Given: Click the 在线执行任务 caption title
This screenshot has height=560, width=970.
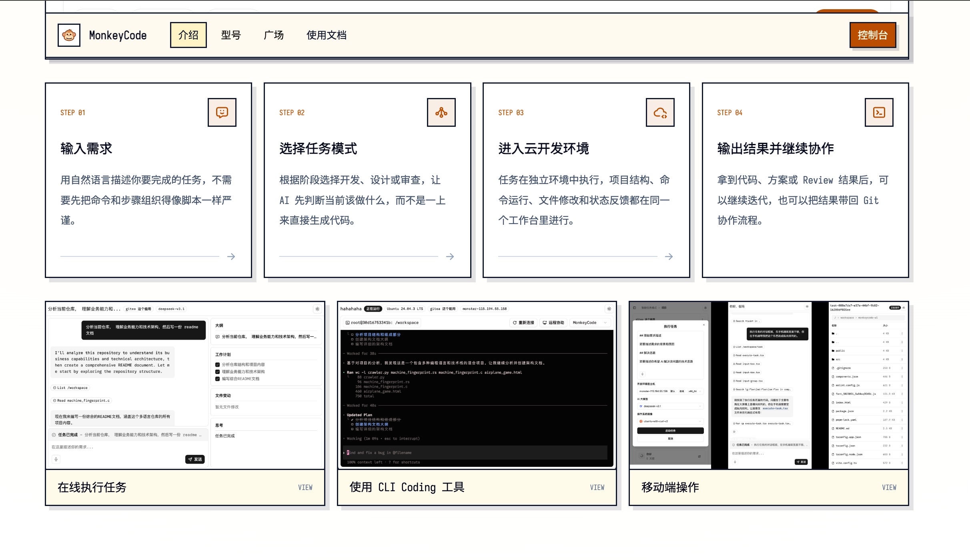Looking at the screenshot, I should [x=92, y=487].
